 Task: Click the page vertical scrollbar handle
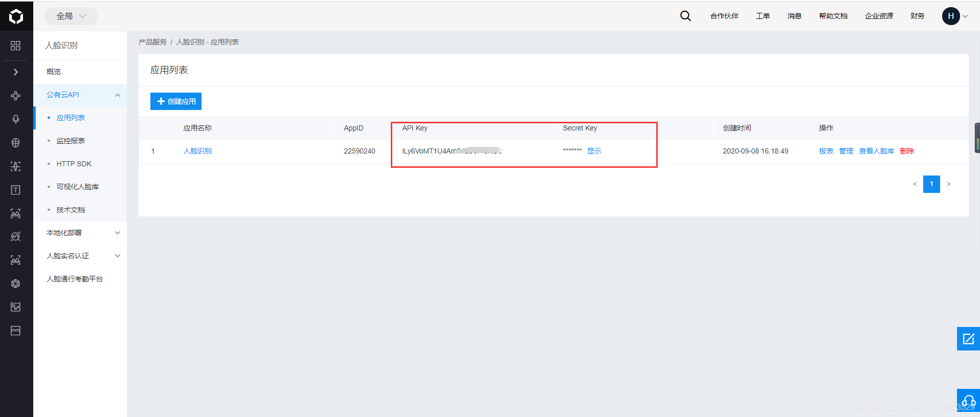pos(977,138)
